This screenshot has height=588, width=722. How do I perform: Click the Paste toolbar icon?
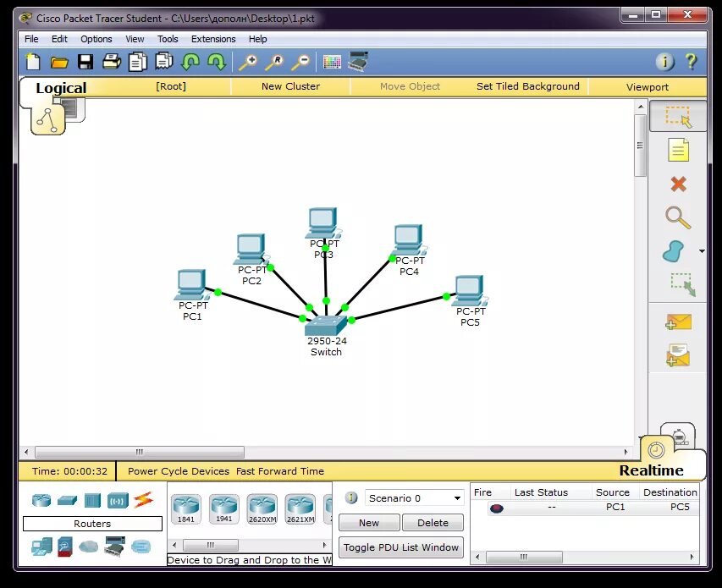click(x=164, y=61)
